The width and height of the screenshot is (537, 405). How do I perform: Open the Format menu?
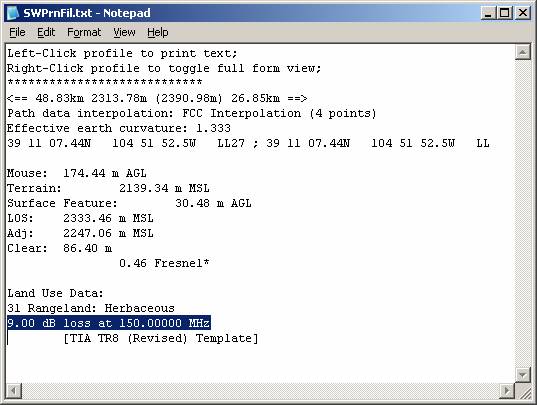click(x=84, y=33)
